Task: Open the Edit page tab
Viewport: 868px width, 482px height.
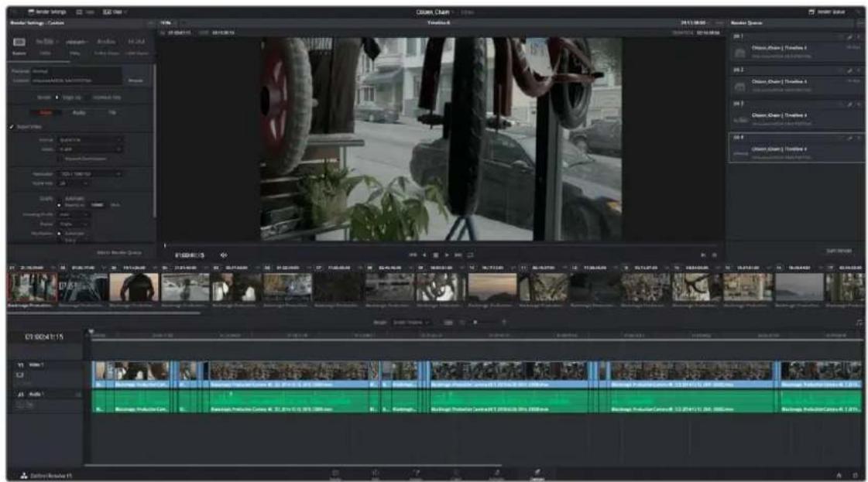Action: tap(376, 474)
